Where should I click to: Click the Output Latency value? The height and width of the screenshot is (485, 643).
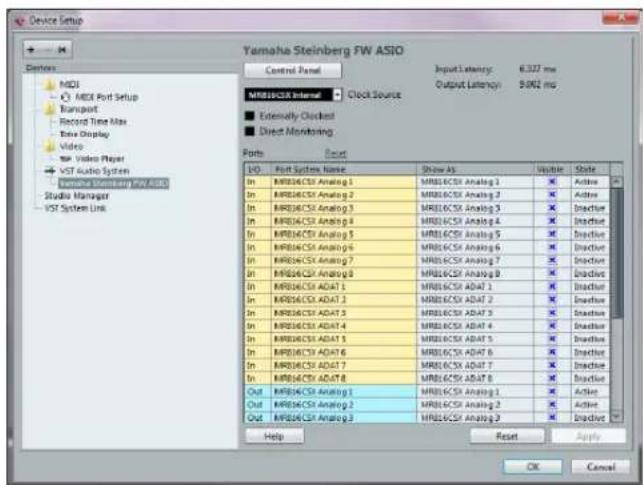click(x=537, y=85)
